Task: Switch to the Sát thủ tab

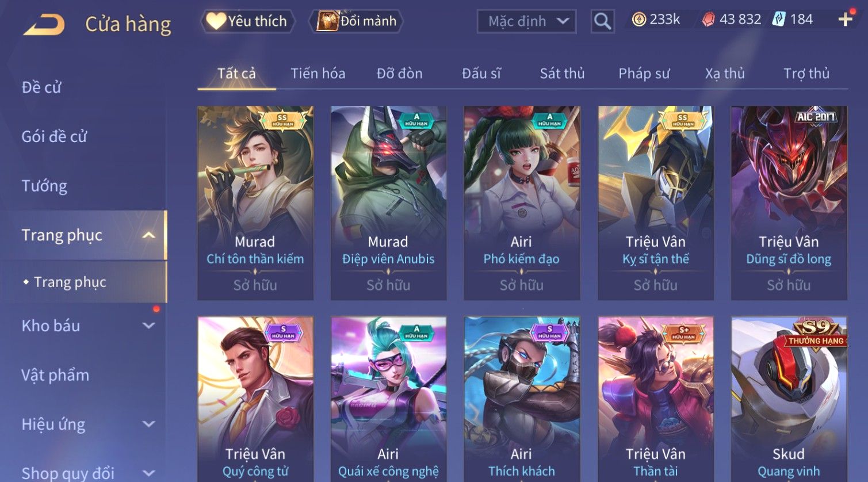Action: [562, 74]
